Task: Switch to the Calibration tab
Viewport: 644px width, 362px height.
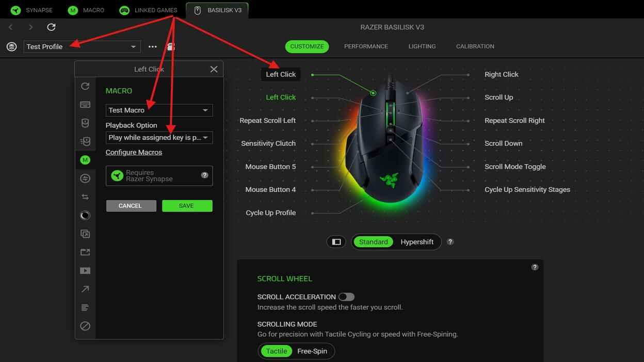Action: [475, 46]
